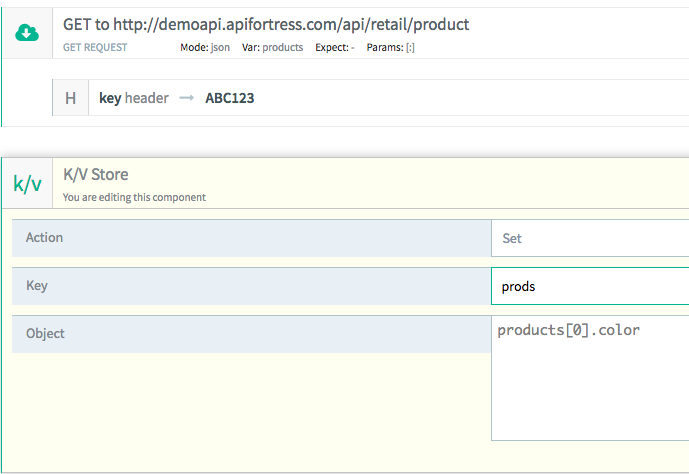Click the Mode: json setting
Viewport: 689px width, 474px height.
point(205,47)
